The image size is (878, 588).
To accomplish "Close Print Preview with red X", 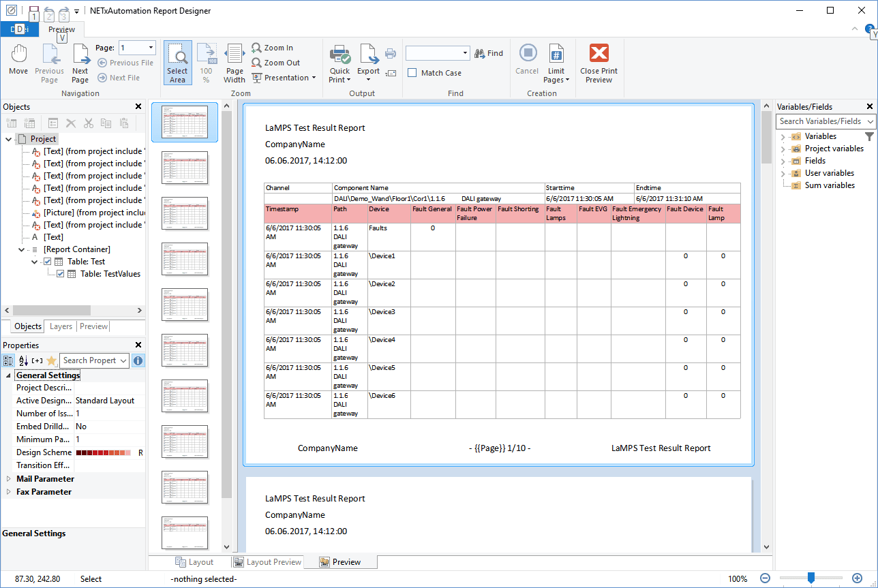I will tap(599, 63).
